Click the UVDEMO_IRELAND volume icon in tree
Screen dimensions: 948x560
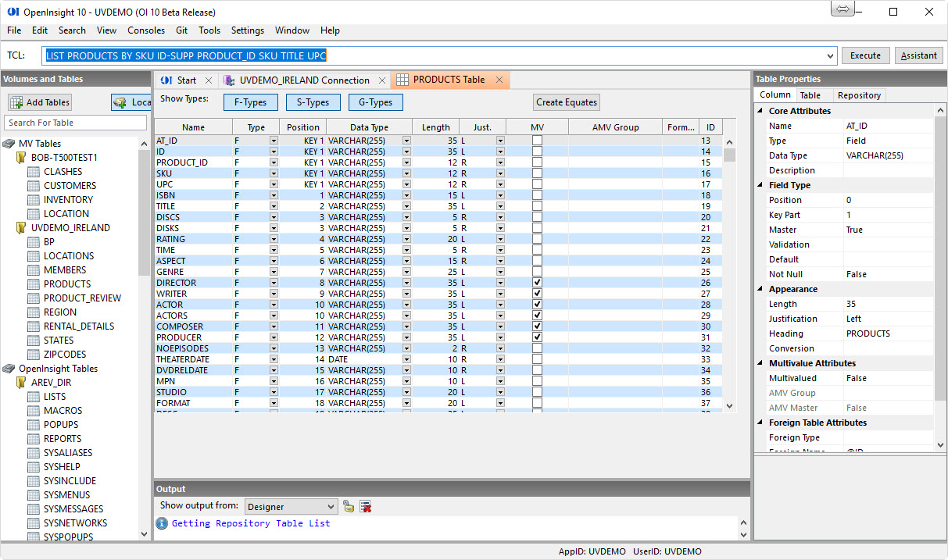click(x=22, y=228)
